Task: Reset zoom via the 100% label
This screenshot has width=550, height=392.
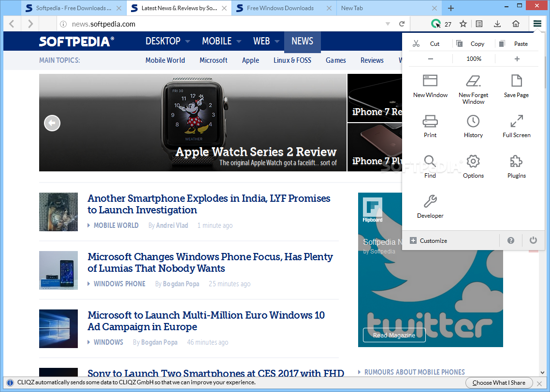Action: click(474, 59)
